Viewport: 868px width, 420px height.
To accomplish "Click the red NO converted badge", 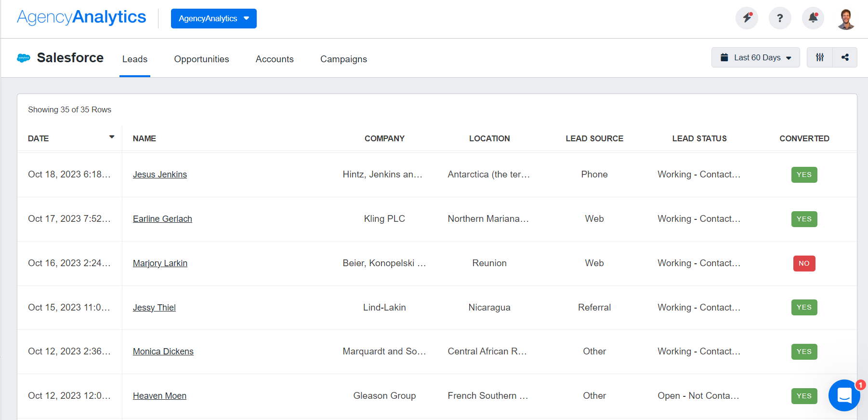I will tap(804, 263).
